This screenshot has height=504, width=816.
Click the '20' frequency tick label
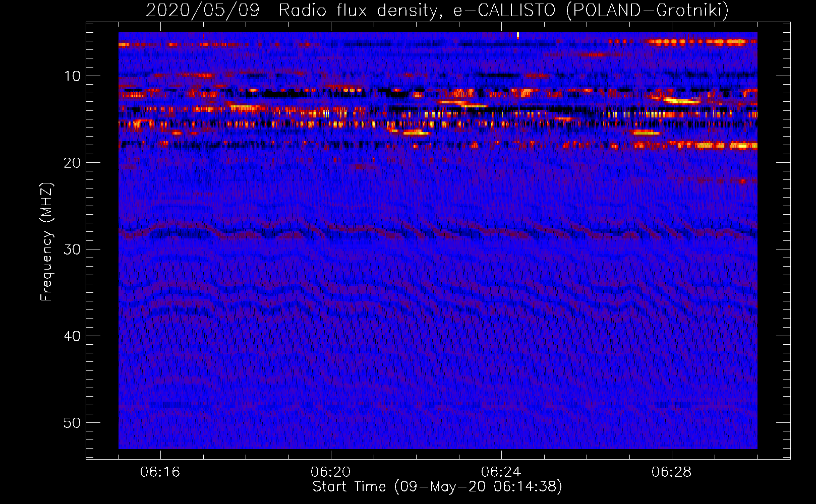pos(73,163)
